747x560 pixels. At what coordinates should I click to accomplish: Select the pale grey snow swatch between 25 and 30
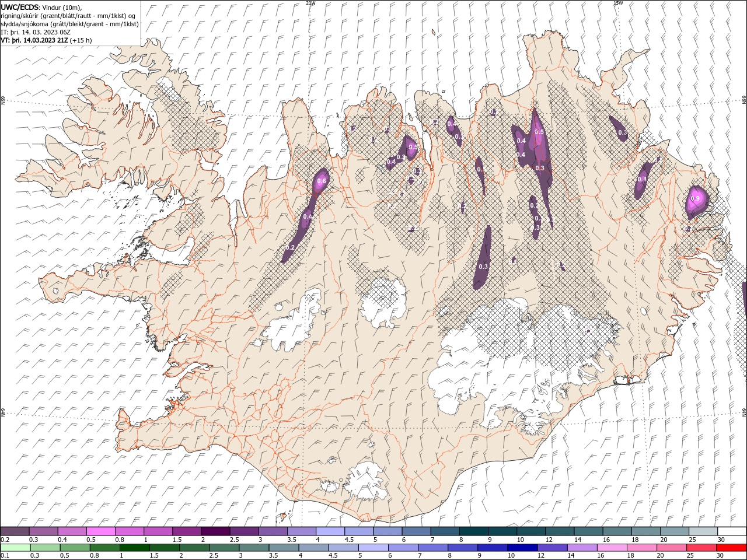(703, 531)
